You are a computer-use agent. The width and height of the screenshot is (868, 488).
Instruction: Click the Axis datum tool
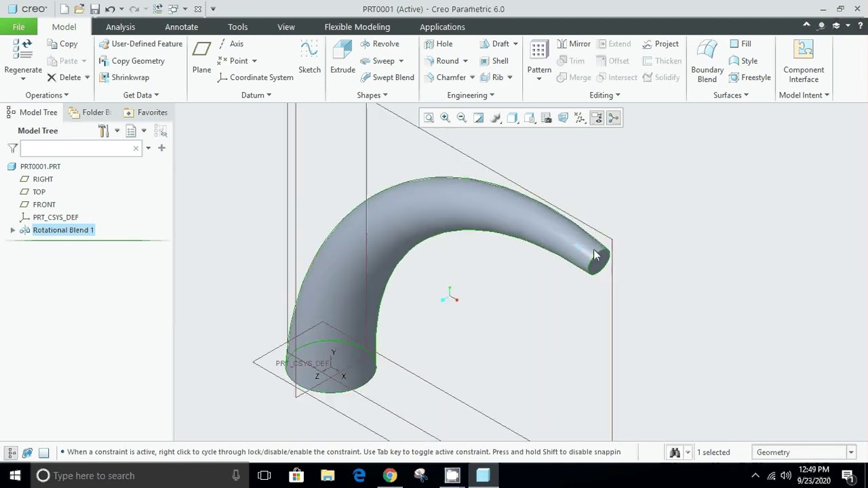[x=231, y=44]
